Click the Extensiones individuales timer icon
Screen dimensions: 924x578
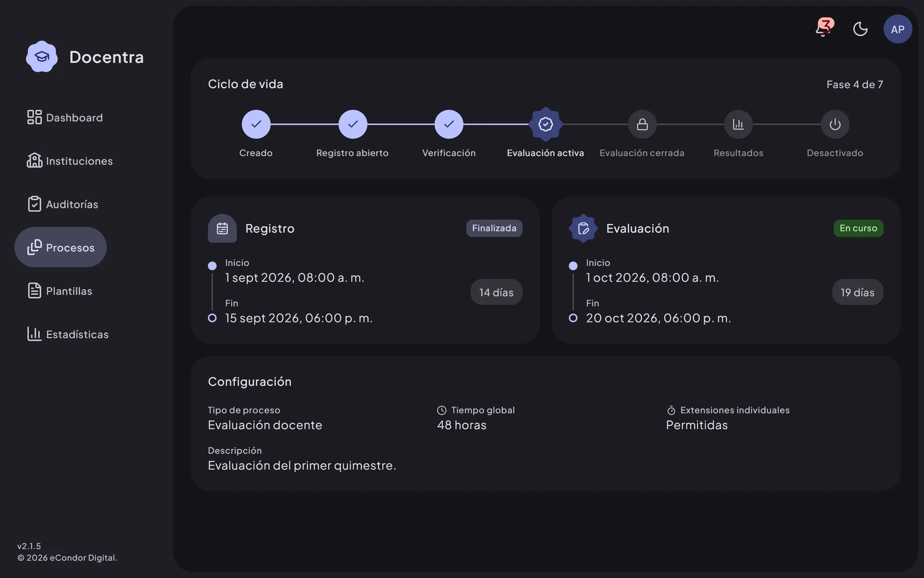point(671,411)
